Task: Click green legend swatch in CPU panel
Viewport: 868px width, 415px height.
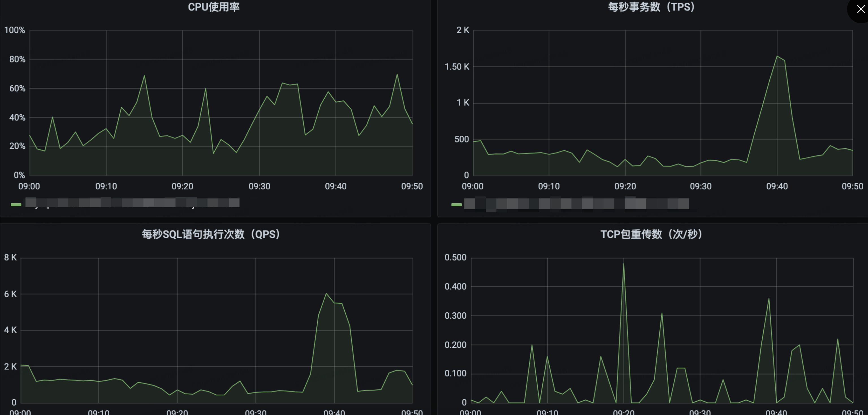Action: tap(16, 204)
